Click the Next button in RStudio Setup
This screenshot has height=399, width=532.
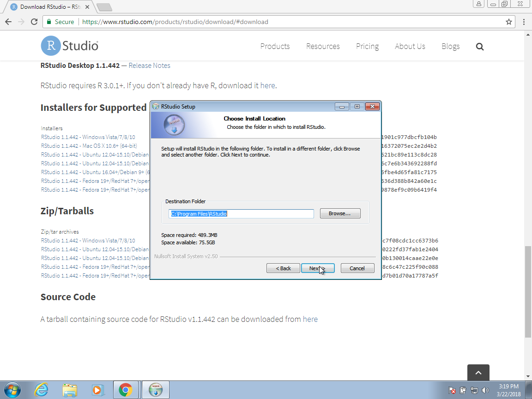318,268
